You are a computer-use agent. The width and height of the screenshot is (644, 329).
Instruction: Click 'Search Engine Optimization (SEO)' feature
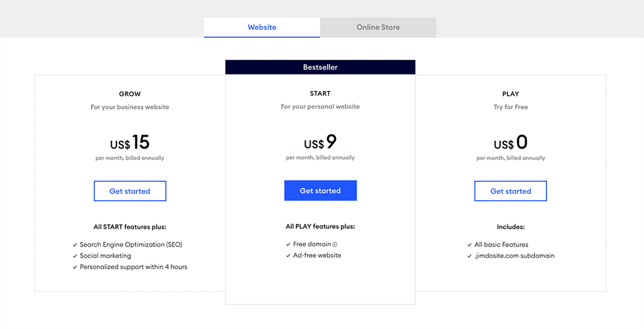click(x=131, y=244)
